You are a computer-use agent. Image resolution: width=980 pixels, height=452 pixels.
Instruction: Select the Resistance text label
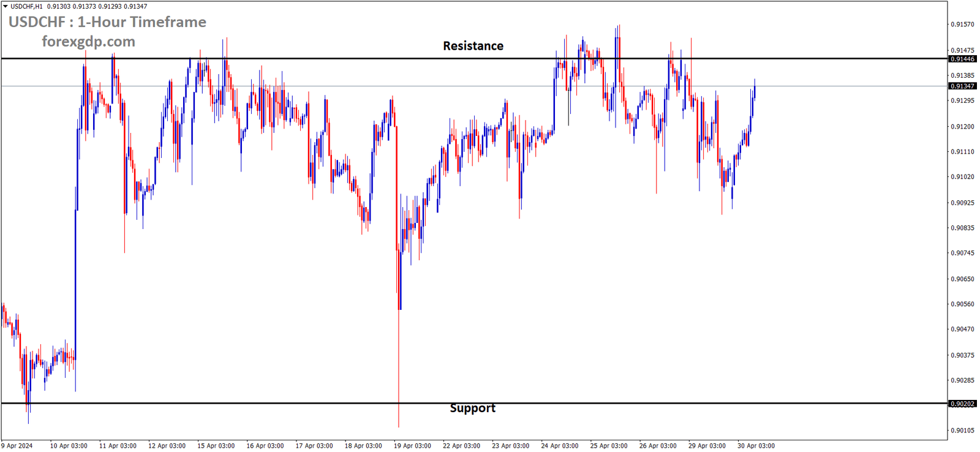(473, 46)
